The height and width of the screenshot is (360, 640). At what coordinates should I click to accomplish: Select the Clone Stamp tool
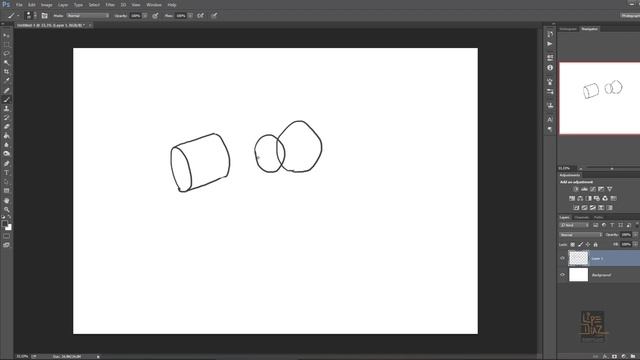pos(7,109)
